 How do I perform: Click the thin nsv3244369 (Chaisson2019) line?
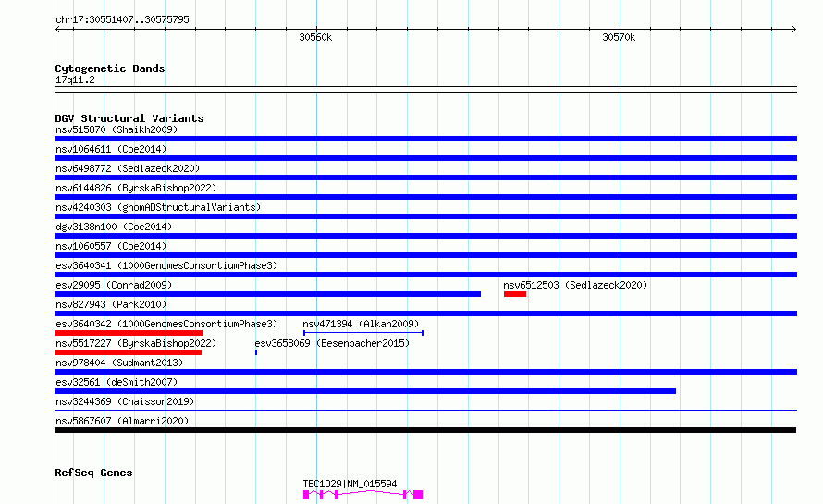click(x=425, y=410)
